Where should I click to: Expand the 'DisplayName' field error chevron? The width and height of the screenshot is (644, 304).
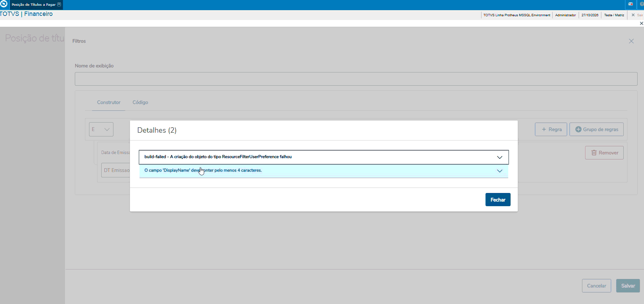tap(499, 171)
